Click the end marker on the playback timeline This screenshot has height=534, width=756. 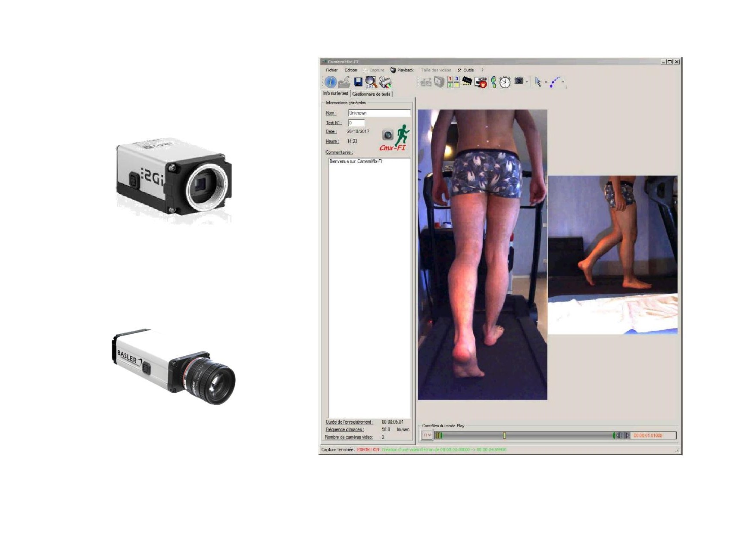click(x=614, y=435)
